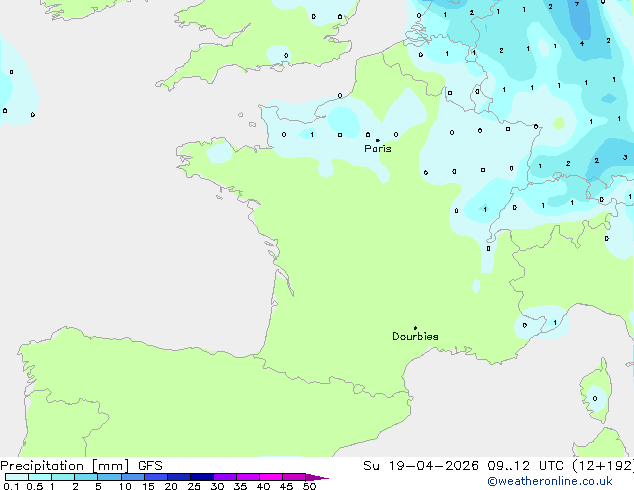Click the legend value label 0.5
Image resolution: width=634 pixels, height=490 pixels.
pyautogui.click(x=35, y=486)
